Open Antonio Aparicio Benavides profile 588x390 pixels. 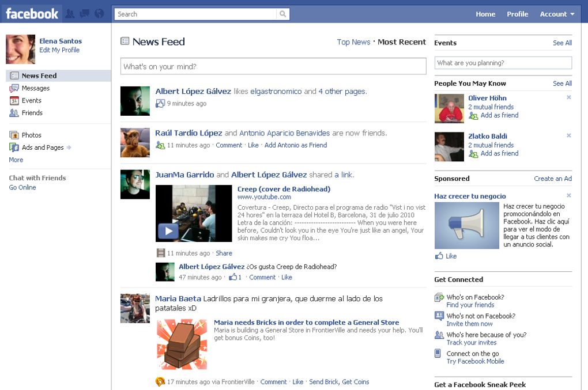[284, 133]
